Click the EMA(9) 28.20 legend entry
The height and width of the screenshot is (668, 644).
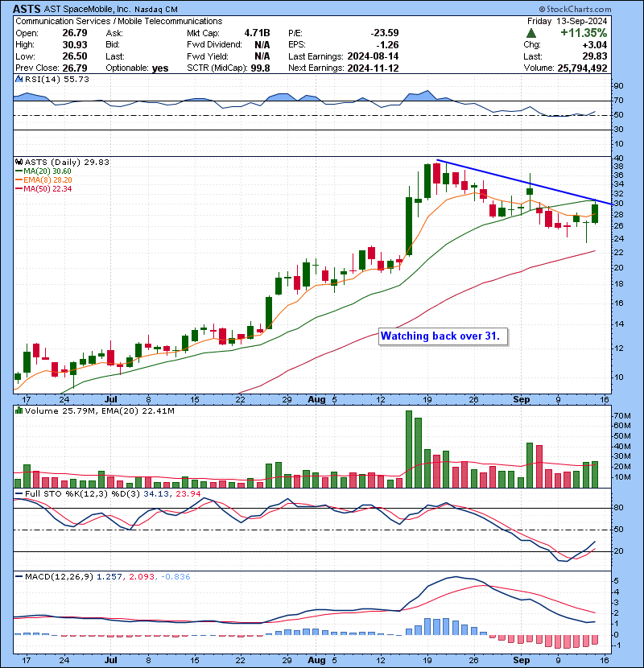pyautogui.click(x=44, y=179)
